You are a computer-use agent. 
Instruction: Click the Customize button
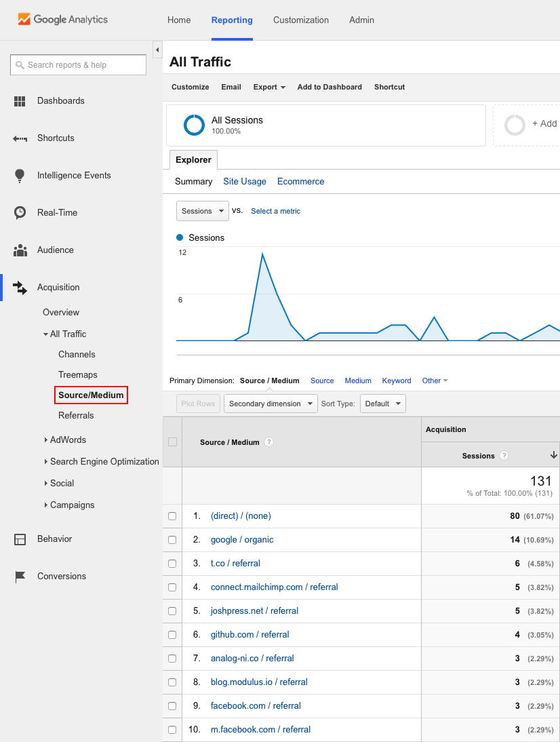tap(190, 87)
